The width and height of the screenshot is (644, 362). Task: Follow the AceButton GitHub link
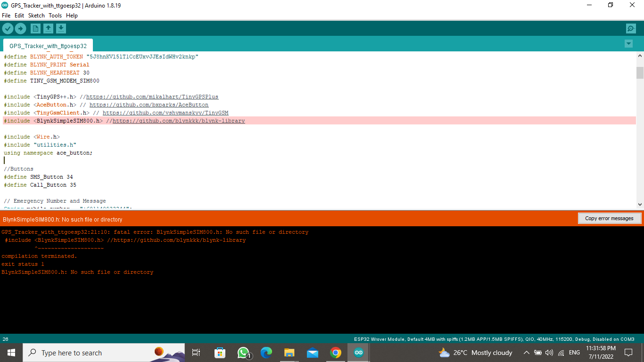(149, 105)
